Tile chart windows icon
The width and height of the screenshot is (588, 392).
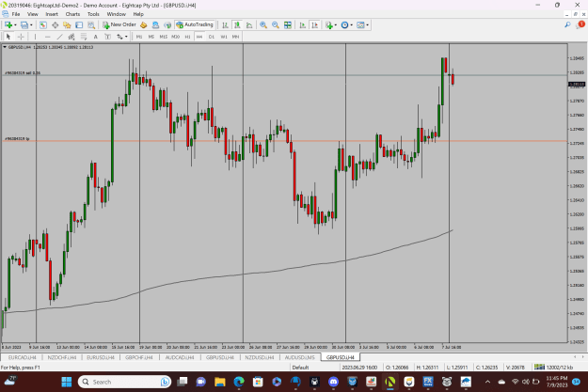[288, 25]
